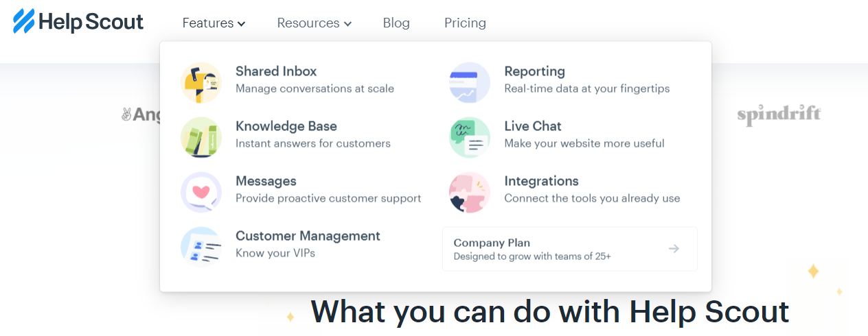868x336 pixels.
Task: Click the Customer Management profile card icon
Action: (201, 248)
